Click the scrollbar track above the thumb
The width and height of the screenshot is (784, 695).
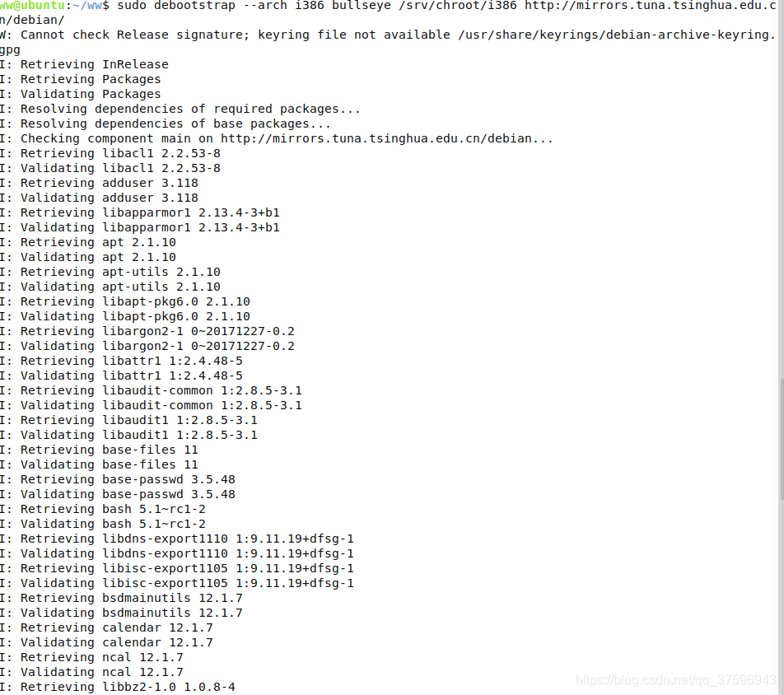pyautogui.click(x=782, y=189)
